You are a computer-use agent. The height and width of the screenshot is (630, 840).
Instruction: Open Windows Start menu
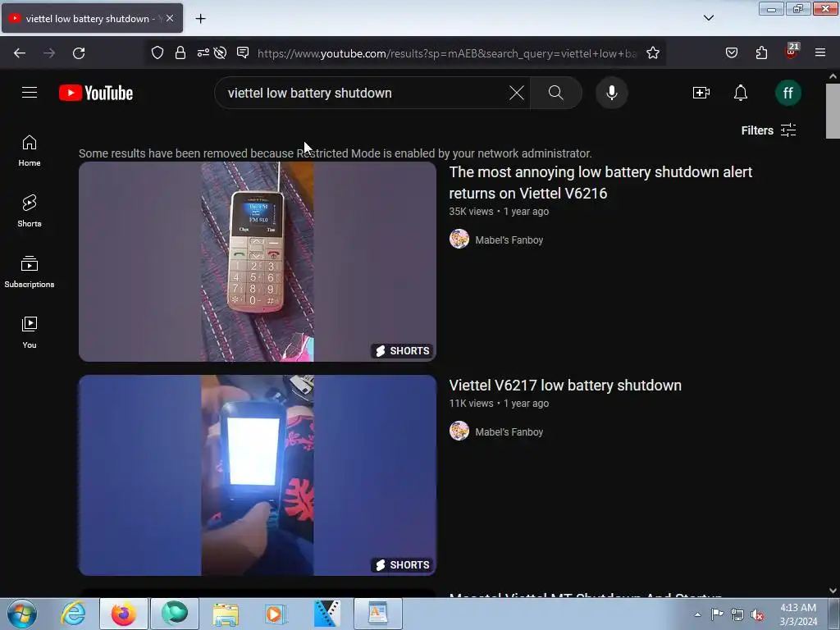coord(22,614)
